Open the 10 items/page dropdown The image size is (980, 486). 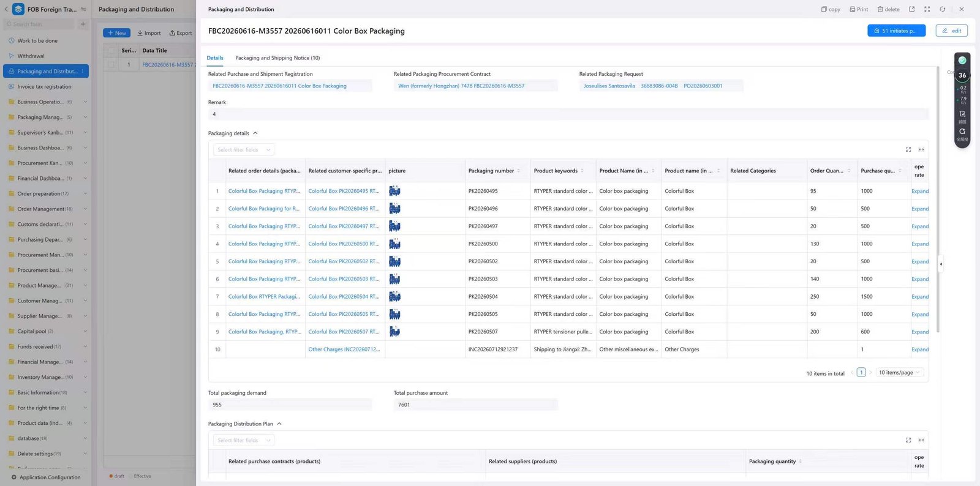tap(899, 372)
